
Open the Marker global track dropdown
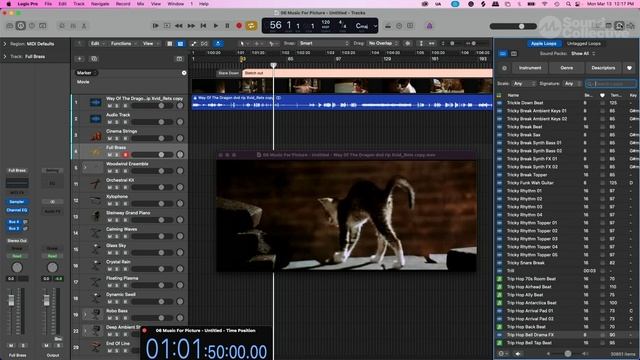[x=86, y=73]
